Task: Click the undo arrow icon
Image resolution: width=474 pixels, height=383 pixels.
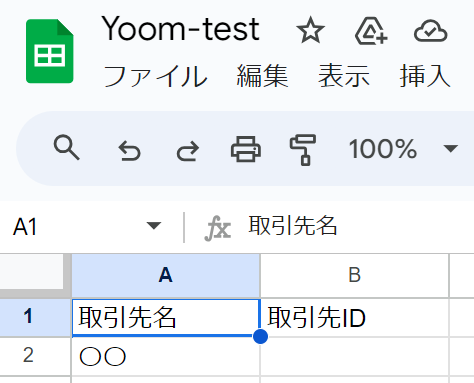Action: pos(129,151)
